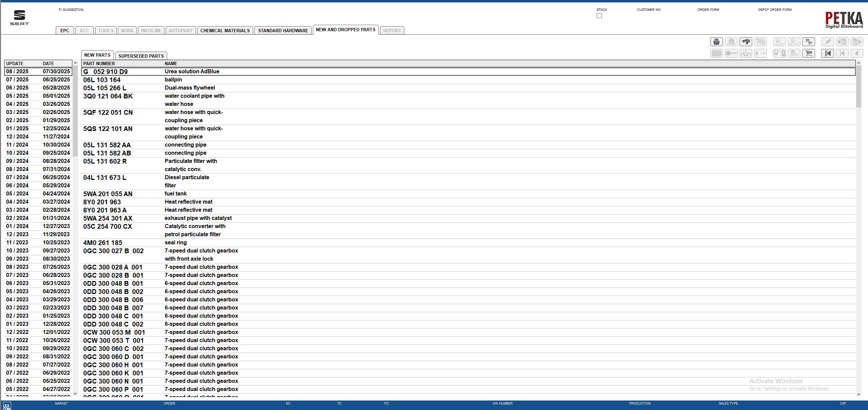This screenshot has width=868, height=410.
Task: Click the SEAT logo
Action: pyautogui.click(x=19, y=18)
